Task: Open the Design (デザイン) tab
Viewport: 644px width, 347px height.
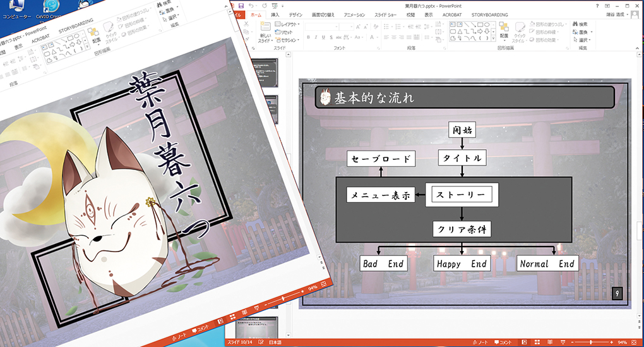Action: pos(295,15)
